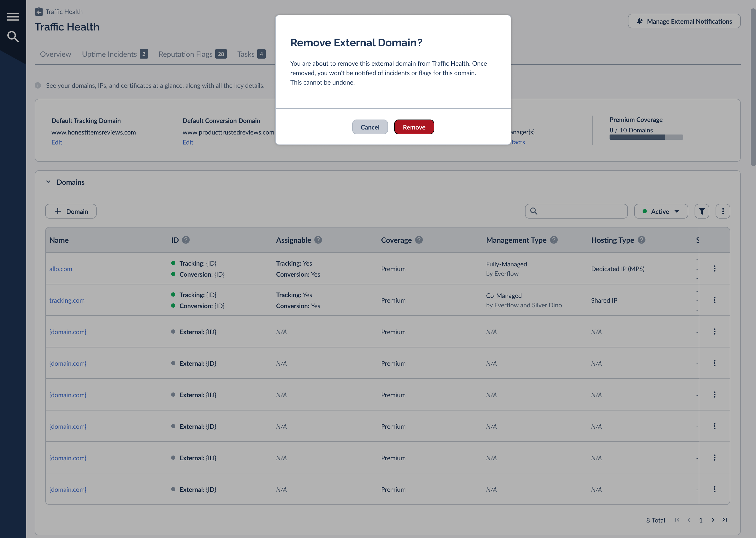Viewport: 756px width, 538px height.
Task: Go to first page of domains
Action: click(x=677, y=520)
